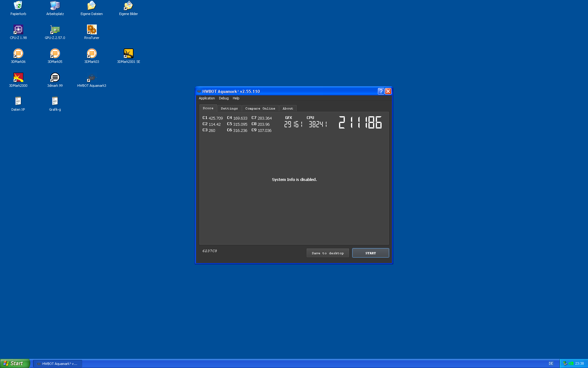Viewport: 588px width, 368px height.
Task: Click the 6237C8 checksum text
Action: point(209,251)
